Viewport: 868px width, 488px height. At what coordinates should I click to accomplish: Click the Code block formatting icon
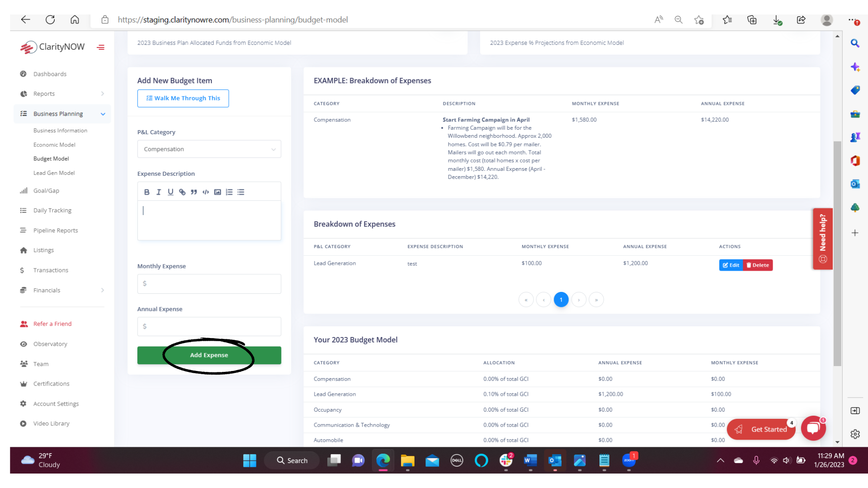tap(206, 191)
